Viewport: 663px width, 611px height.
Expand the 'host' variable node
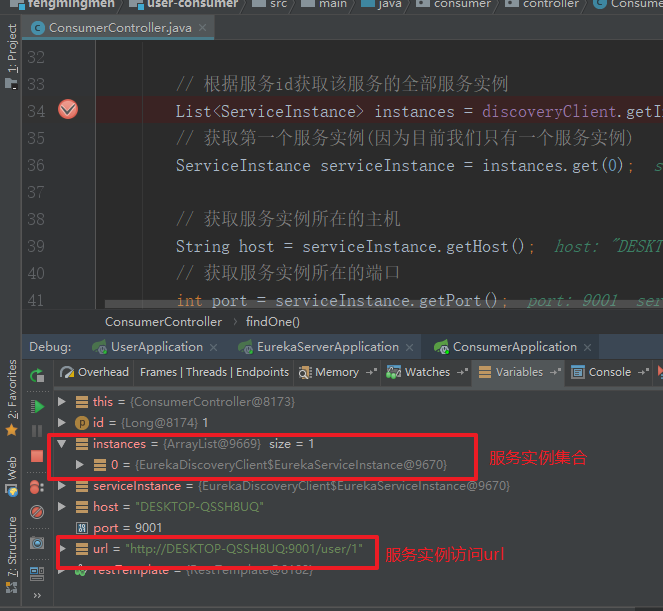(x=62, y=507)
